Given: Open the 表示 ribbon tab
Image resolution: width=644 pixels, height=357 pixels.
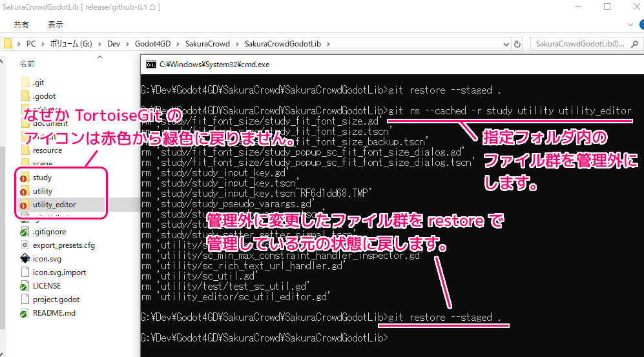Looking at the screenshot, I should pos(56,25).
